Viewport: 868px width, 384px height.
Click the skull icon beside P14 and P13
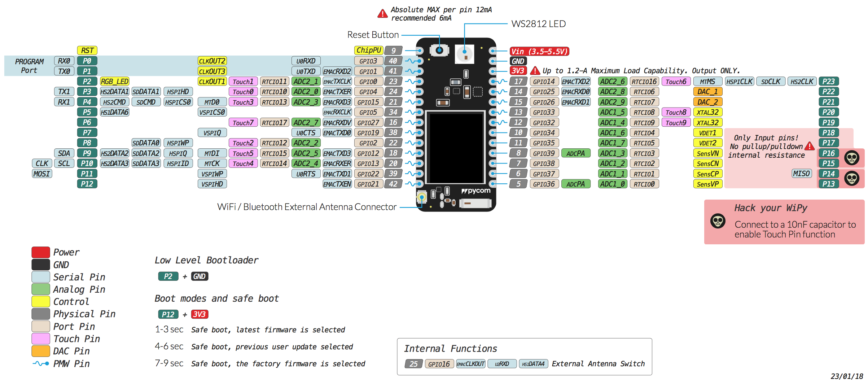(851, 178)
